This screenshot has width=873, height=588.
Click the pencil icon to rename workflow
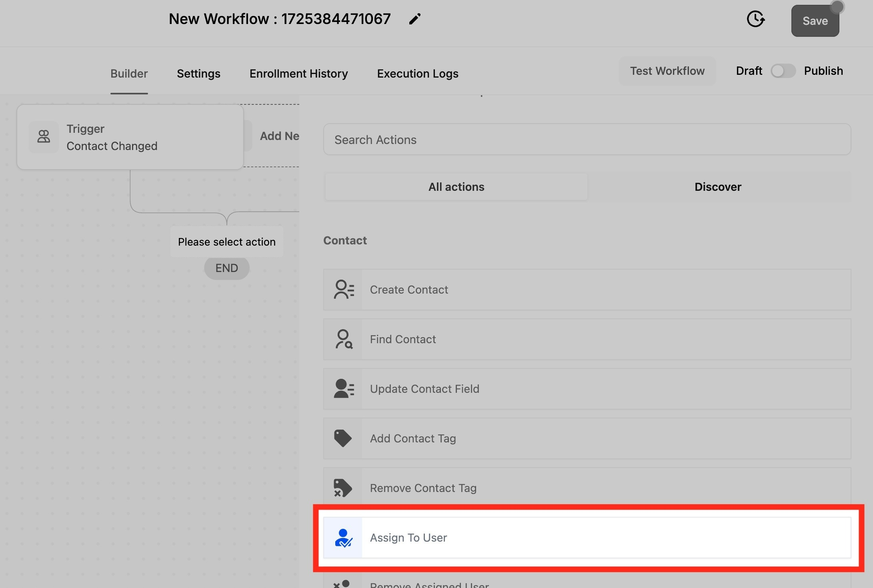tap(414, 19)
